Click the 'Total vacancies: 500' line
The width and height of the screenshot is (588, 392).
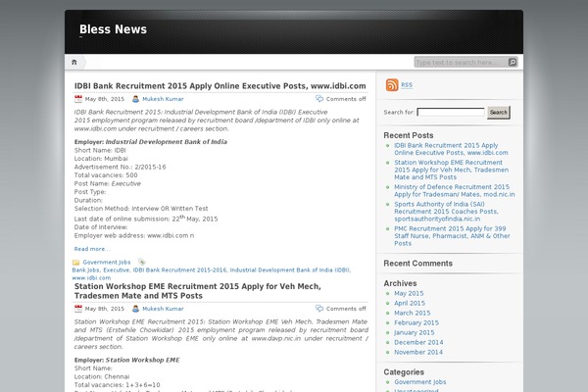pyautogui.click(x=106, y=175)
